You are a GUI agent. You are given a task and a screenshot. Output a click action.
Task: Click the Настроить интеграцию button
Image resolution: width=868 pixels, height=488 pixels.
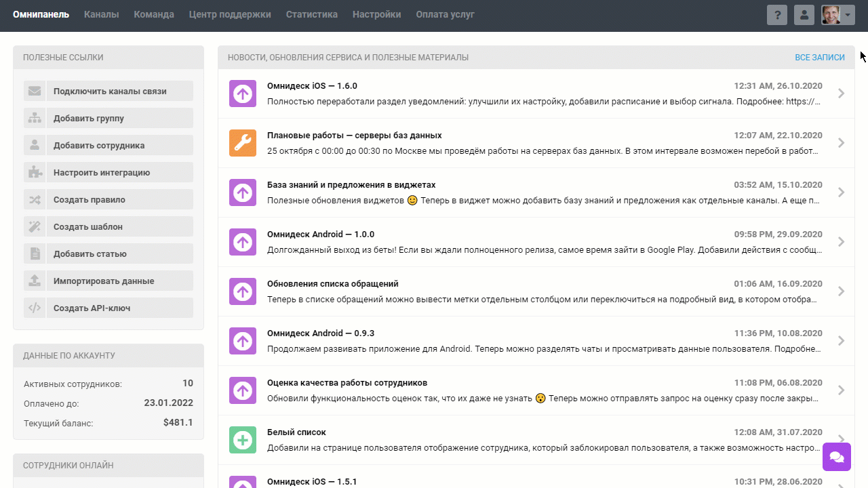[120, 172]
